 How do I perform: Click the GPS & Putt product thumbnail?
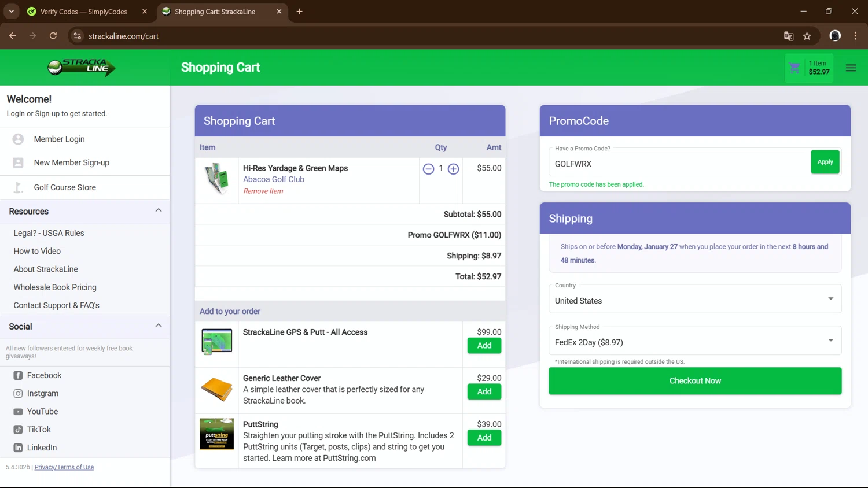tap(216, 341)
